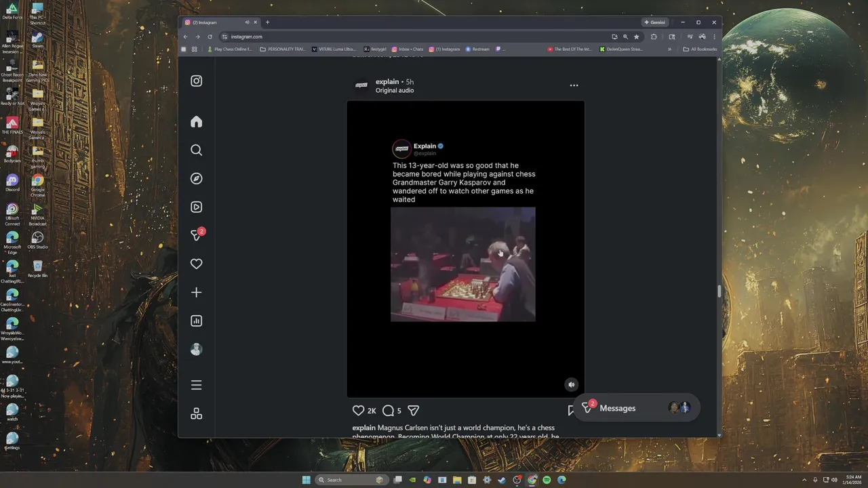Open the profile avatar in sidebar

tap(196, 350)
